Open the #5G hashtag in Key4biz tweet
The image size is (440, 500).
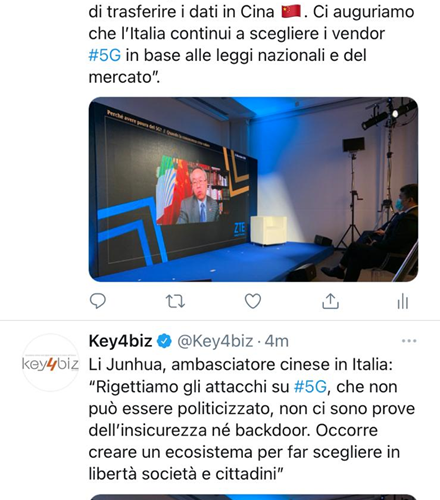click(310, 387)
